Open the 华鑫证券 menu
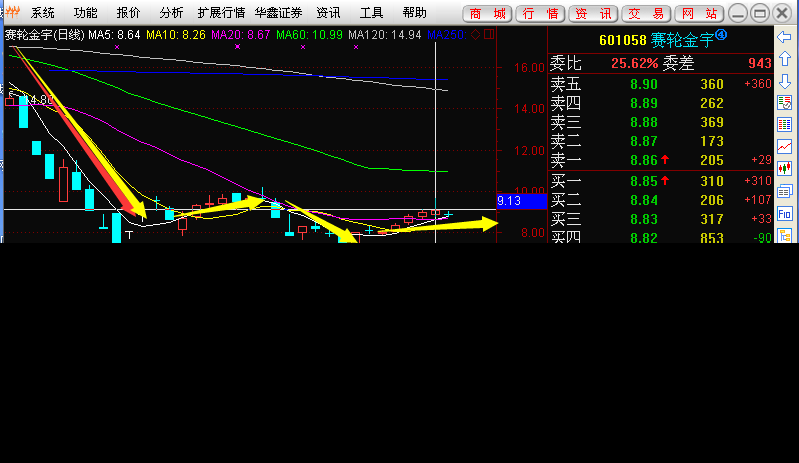Viewport: 799px width, 463px height. coord(278,13)
